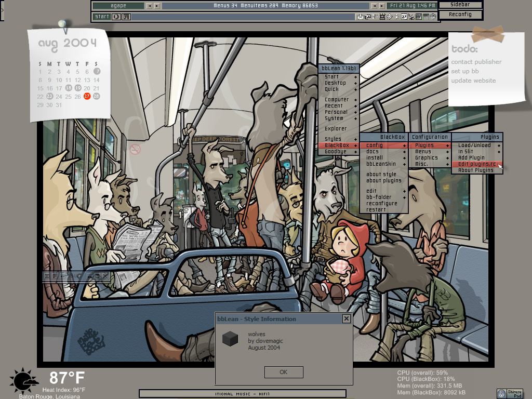Click the black cube icon in Style Information
The height and width of the screenshot is (399, 532).
(x=230, y=339)
